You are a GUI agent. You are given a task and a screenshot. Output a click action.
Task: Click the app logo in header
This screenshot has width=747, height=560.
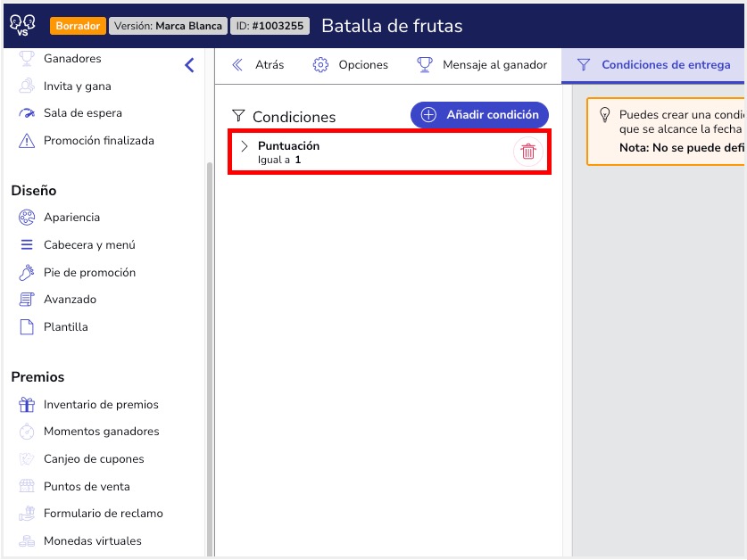pos(22,25)
